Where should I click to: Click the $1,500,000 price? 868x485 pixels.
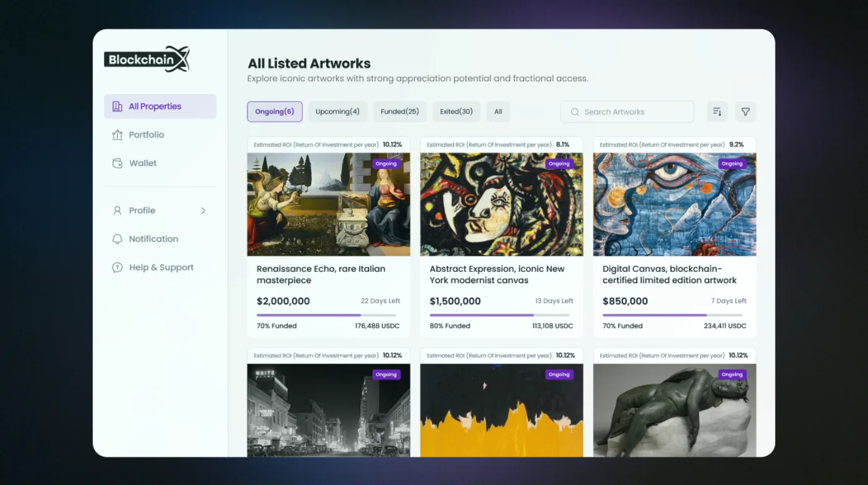coord(455,301)
